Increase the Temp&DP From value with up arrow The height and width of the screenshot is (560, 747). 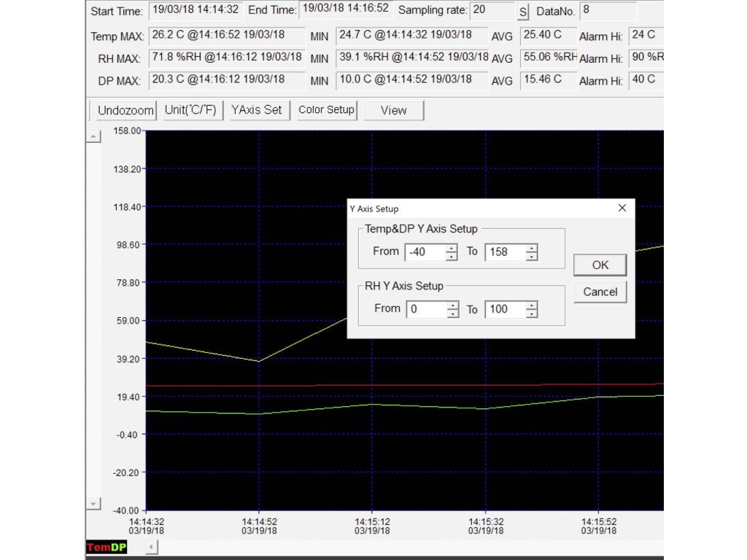[452, 247]
